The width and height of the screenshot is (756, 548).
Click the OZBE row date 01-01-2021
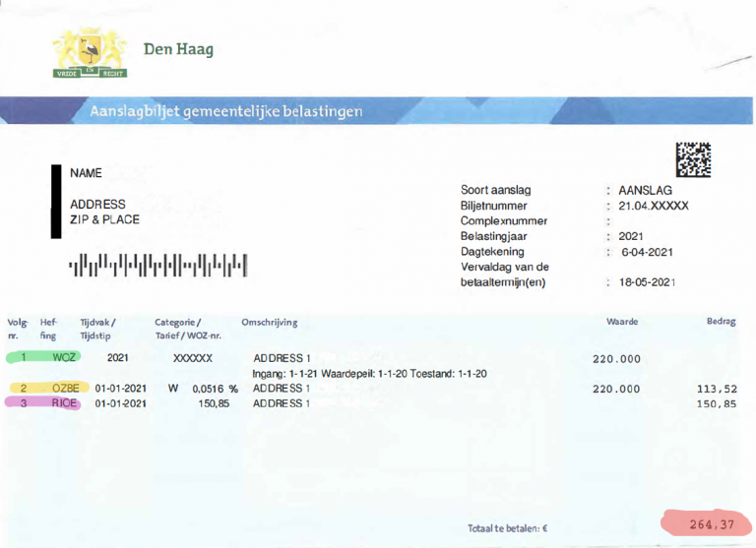click(x=120, y=389)
